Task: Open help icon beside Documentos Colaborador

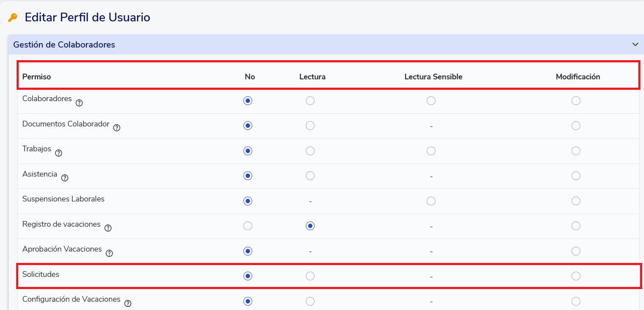Action: pyautogui.click(x=116, y=128)
